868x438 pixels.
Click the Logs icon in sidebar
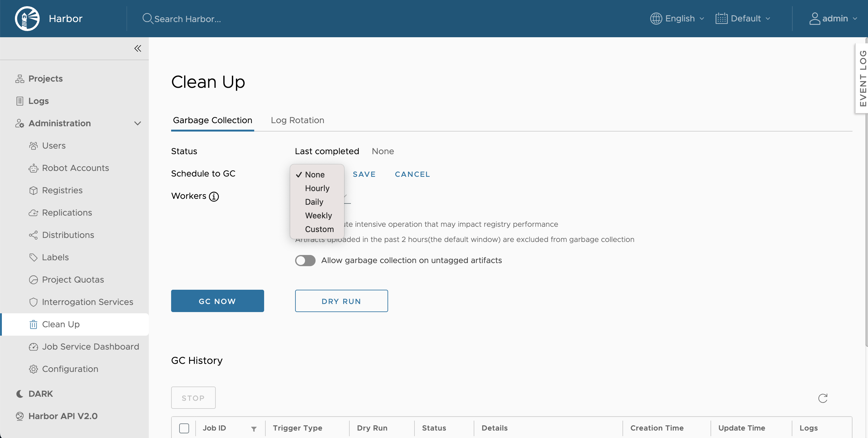click(20, 101)
